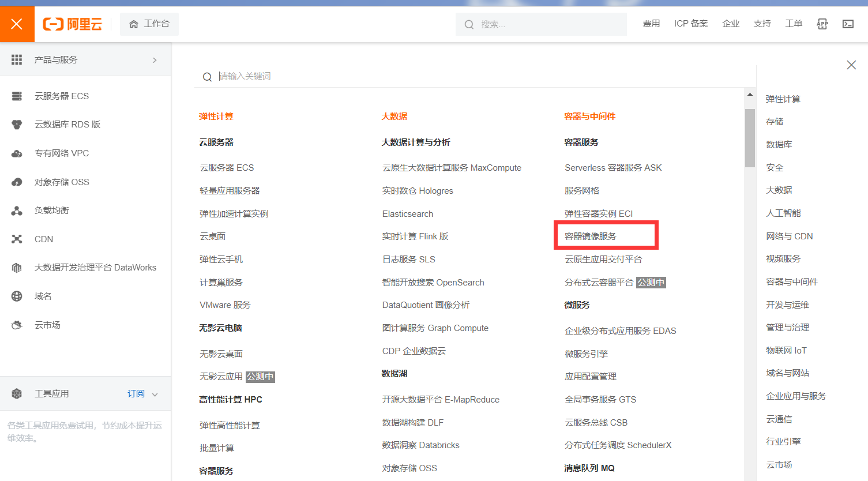Click the 工具应用 cube icon
This screenshot has height=481, width=868.
17,394
